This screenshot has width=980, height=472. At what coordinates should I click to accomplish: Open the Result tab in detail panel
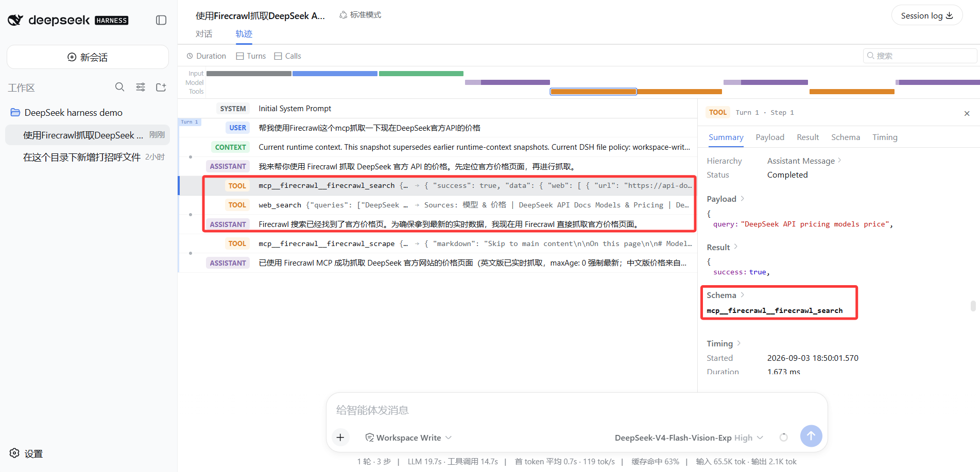(x=807, y=137)
